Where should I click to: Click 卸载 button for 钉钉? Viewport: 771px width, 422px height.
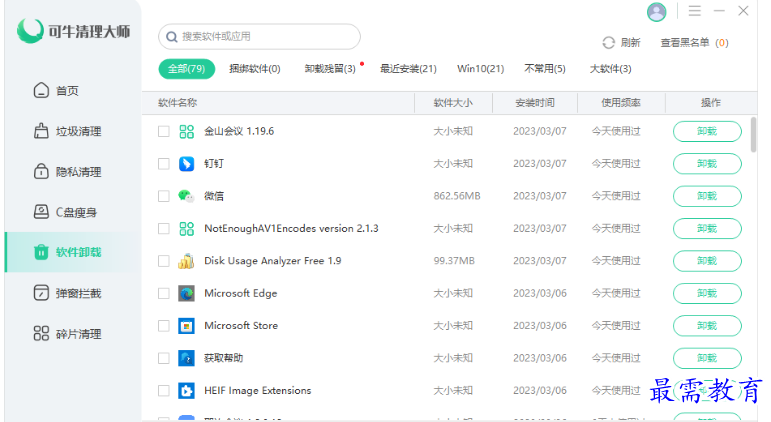point(707,164)
